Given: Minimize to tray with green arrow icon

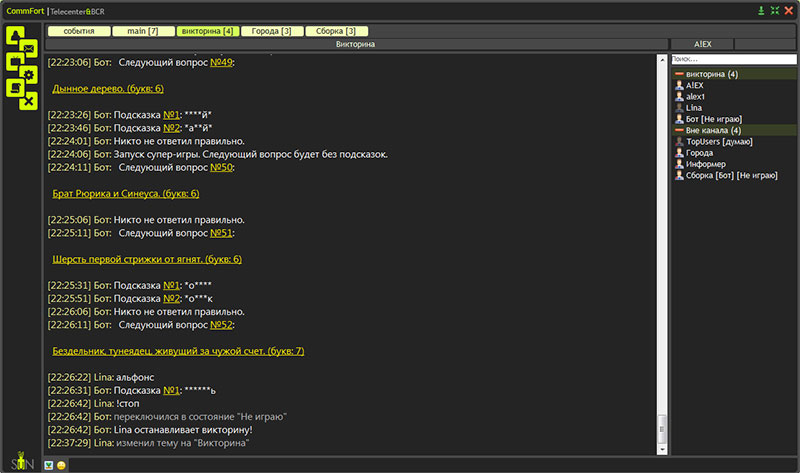Looking at the screenshot, I should (761, 10).
